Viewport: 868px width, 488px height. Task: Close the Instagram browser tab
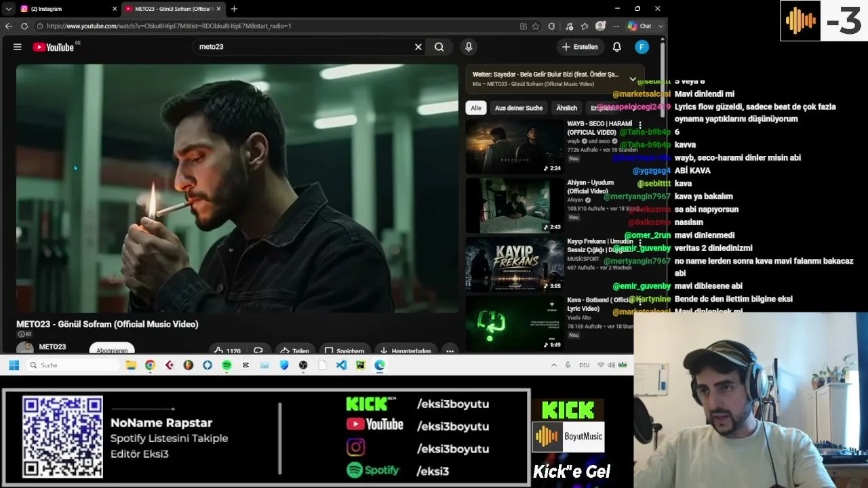coord(115,9)
